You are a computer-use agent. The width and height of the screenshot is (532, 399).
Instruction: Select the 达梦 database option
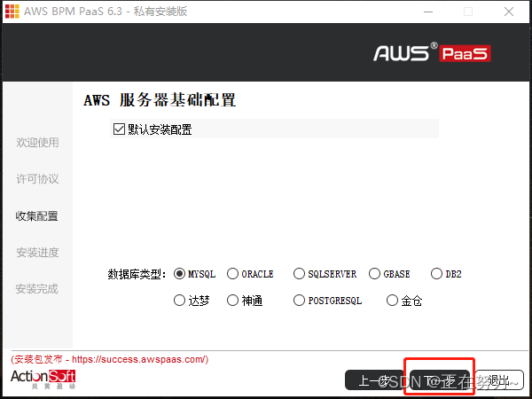pos(179,301)
